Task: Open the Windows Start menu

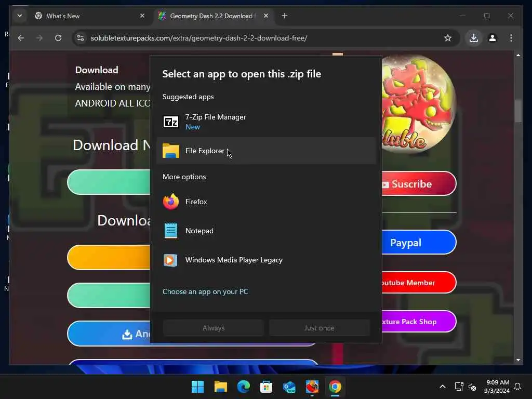Action: pyautogui.click(x=197, y=387)
